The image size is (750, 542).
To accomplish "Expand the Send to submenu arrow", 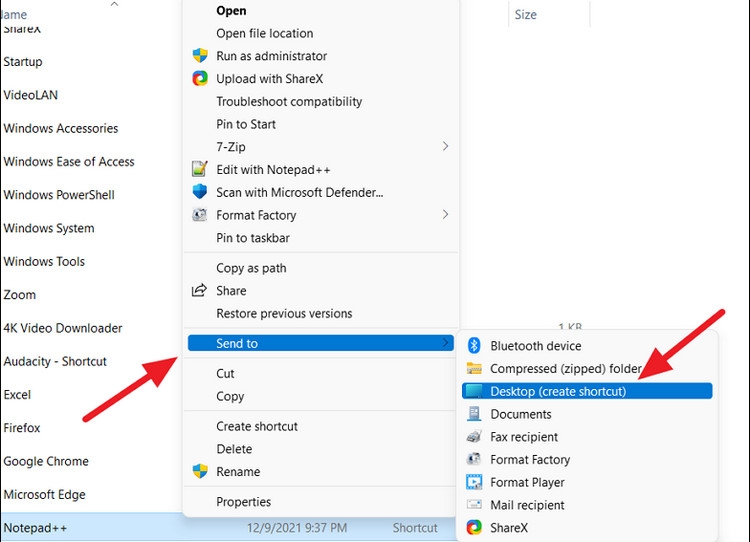I will tap(445, 343).
